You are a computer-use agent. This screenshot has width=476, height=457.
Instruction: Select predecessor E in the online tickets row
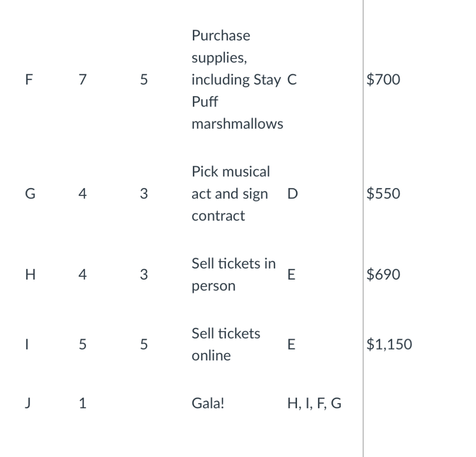coord(291,345)
